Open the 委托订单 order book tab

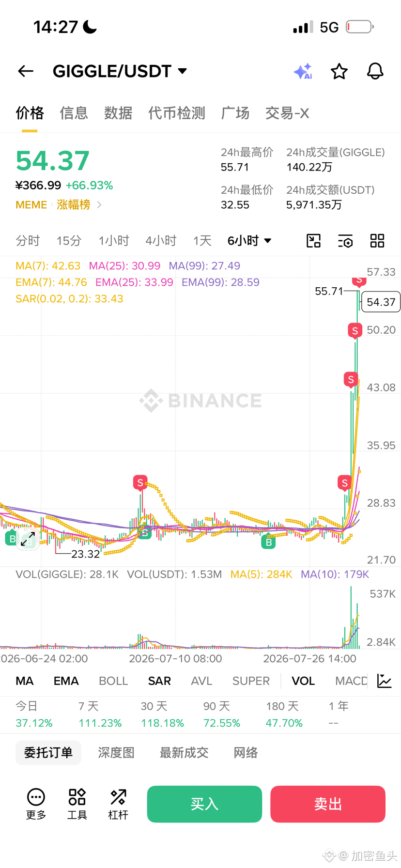point(48,753)
